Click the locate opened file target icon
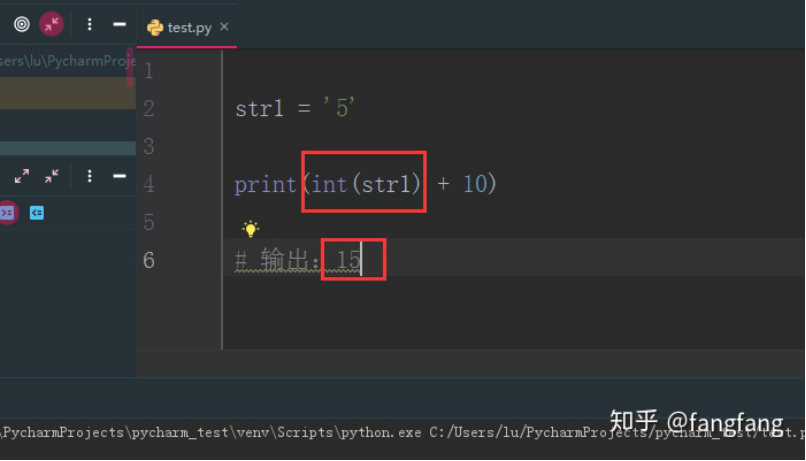 (x=21, y=24)
